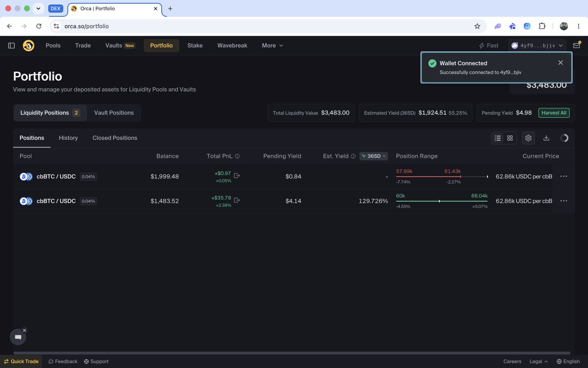The width and height of the screenshot is (588, 368).
Task: Open the tab search dropdown arrow
Action: tap(38, 9)
